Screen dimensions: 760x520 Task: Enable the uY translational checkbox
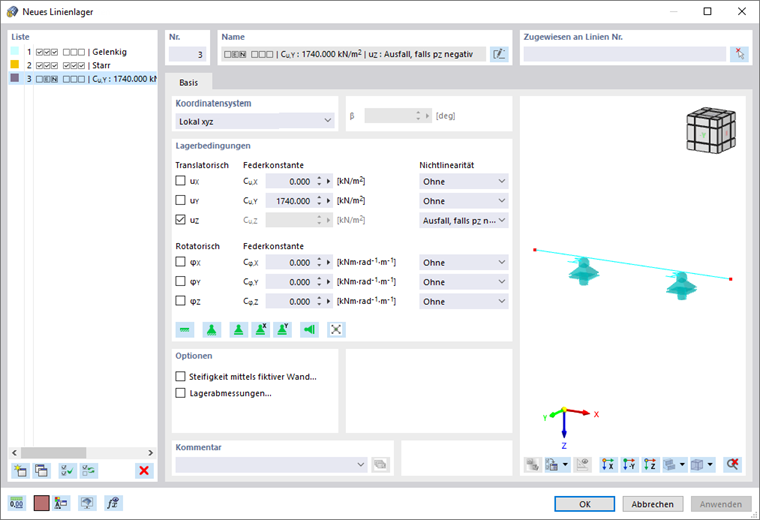(180, 200)
